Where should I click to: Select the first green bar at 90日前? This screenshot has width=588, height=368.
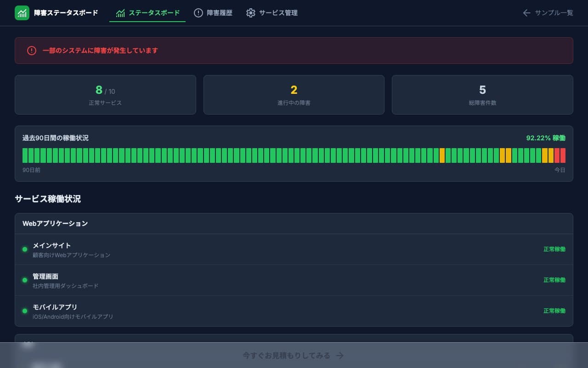(25, 155)
